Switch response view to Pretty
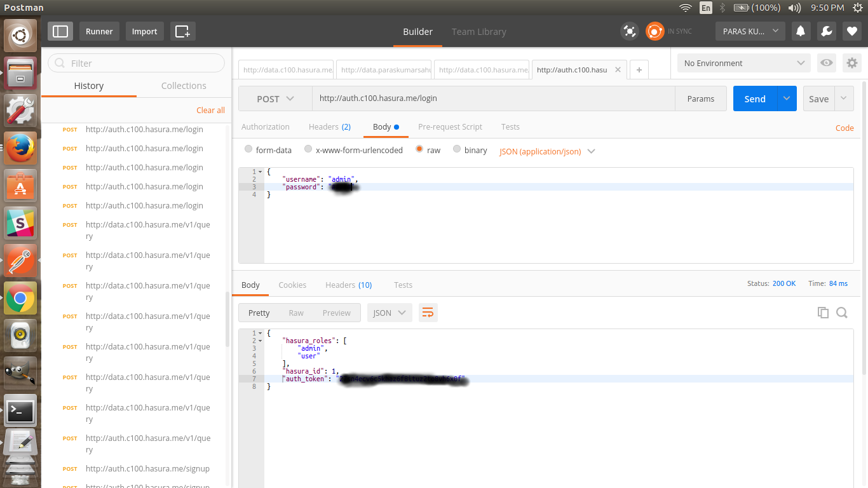This screenshot has width=868, height=488. click(259, 313)
